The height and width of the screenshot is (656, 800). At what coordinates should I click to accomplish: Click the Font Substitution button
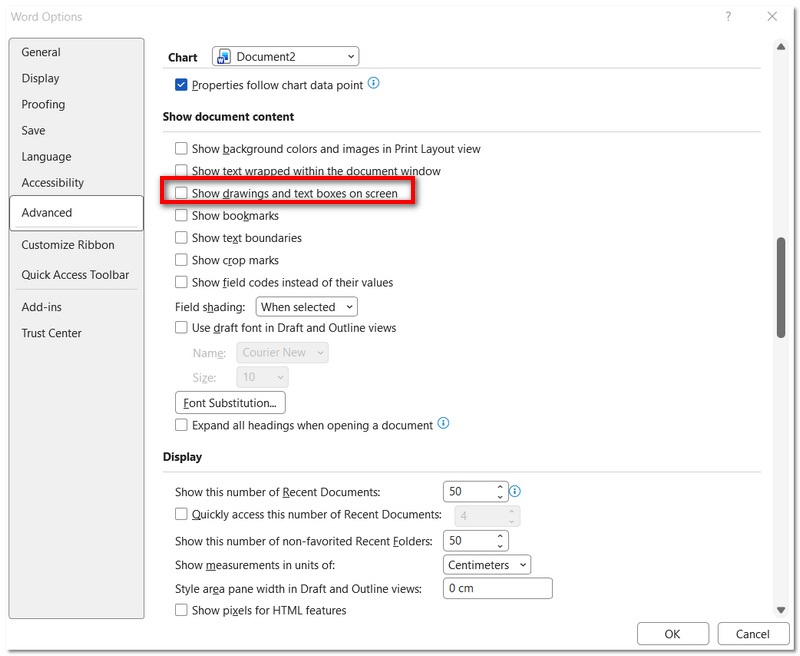tap(230, 402)
